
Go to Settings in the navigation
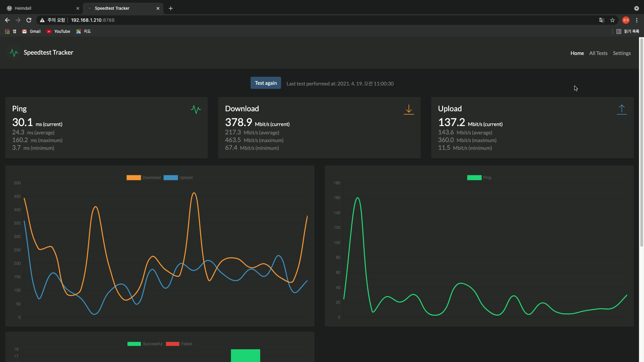pyautogui.click(x=622, y=53)
